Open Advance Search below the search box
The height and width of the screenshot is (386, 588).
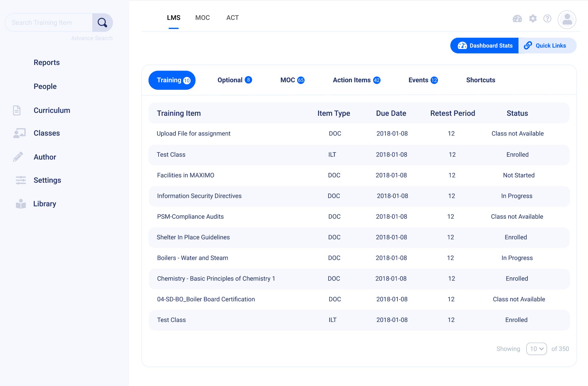(92, 38)
